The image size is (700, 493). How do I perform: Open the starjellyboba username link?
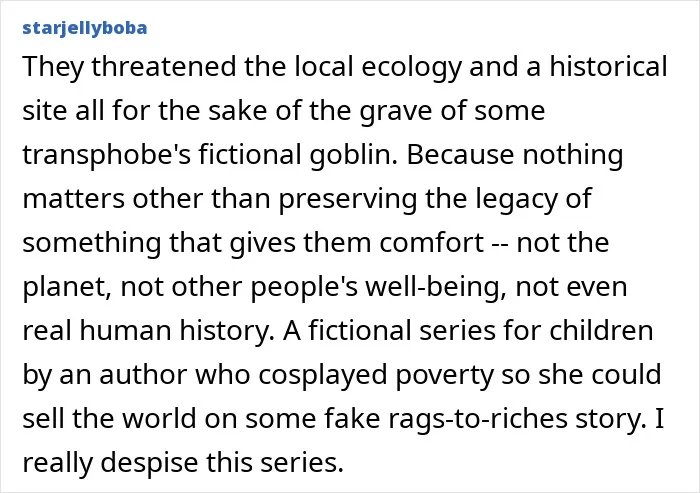pos(84,28)
